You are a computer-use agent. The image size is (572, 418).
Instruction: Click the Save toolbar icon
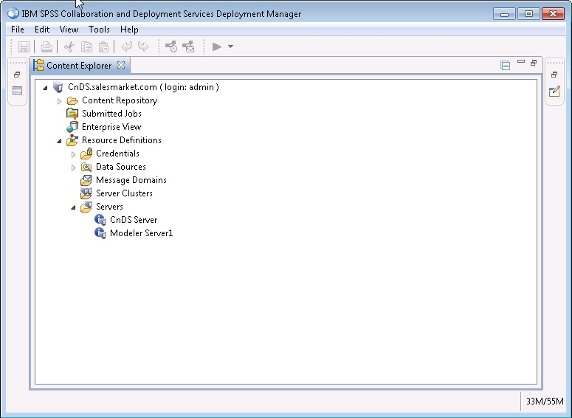click(24, 47)
